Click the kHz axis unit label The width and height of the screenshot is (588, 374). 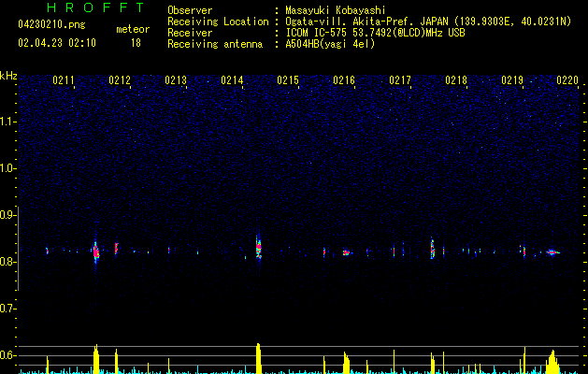click(x=8, y=76)
